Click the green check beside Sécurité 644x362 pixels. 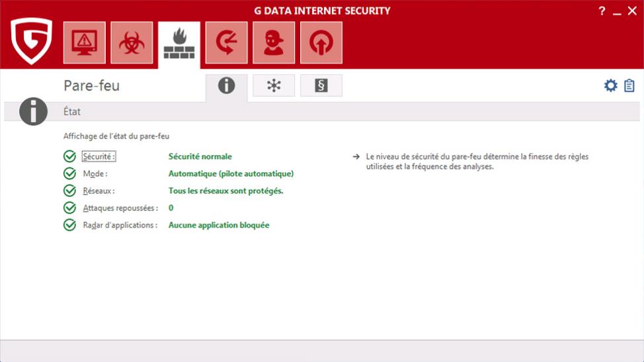pos(70,157)
